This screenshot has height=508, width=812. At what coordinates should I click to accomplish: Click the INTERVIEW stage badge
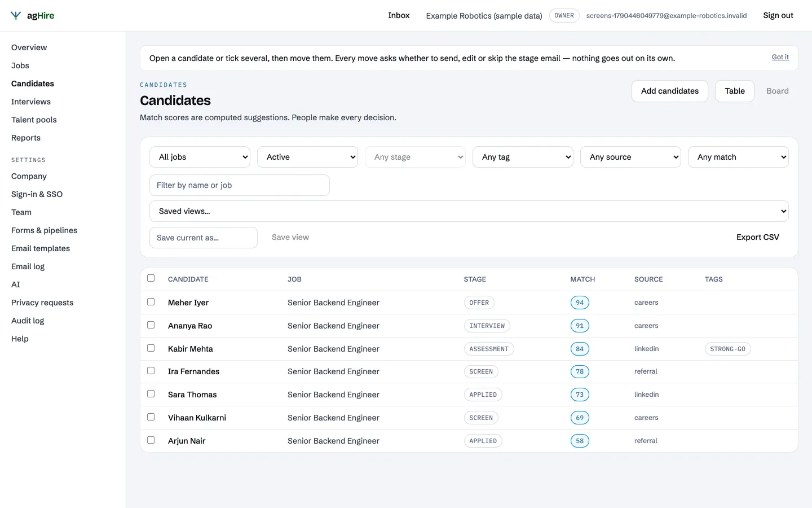487,326
